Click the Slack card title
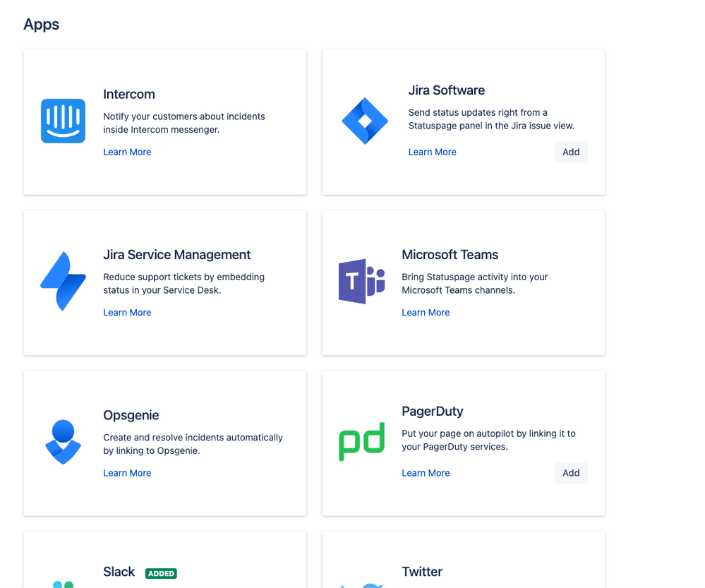The height and width of the screenshot is (588, 705). [x=119, y=572]
